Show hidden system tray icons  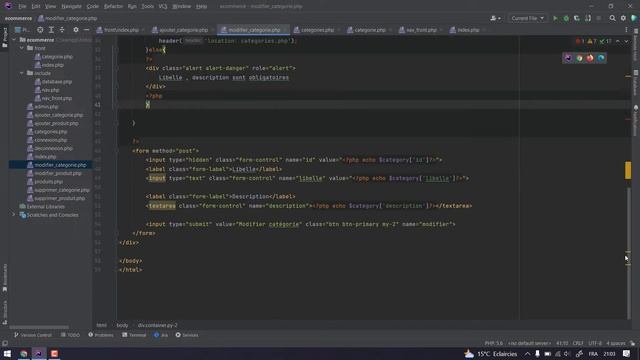527,354
